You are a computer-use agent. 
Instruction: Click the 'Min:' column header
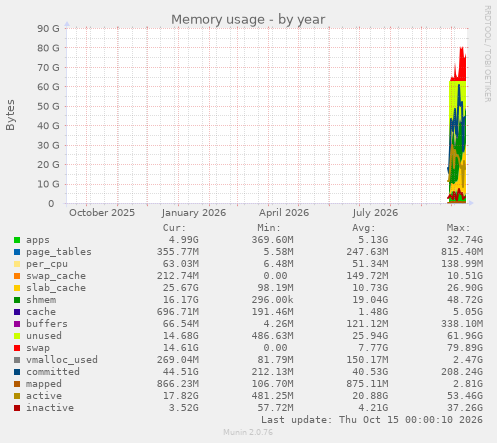(x=269, y=228)
